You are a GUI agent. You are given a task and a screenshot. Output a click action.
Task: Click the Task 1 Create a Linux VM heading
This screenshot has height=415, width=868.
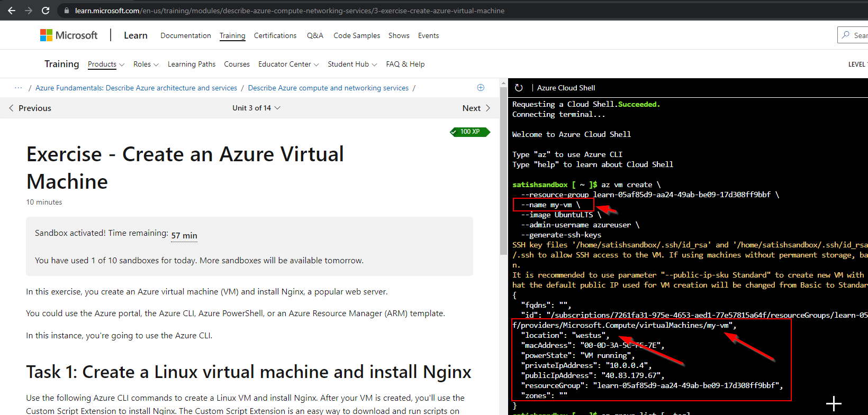[249, 372]
